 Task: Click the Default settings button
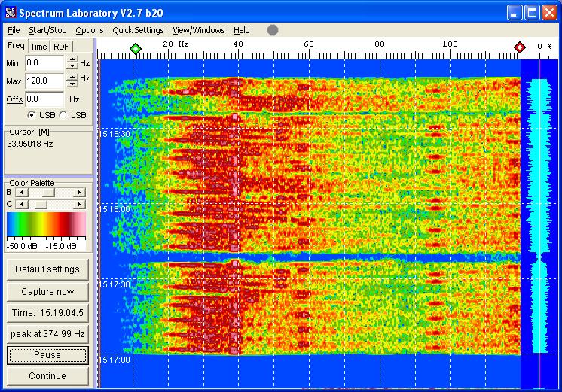pos(47,269)
